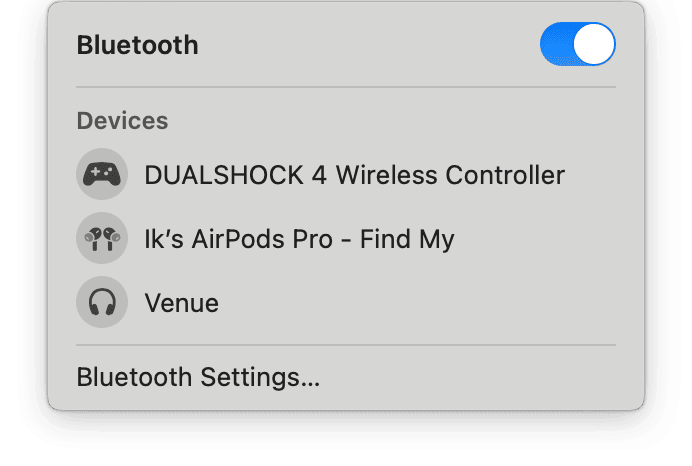The height and width of the screenshot is (466, 692).
Task: Connect to the Venue headphones
Action: click(x=181, y=302)
